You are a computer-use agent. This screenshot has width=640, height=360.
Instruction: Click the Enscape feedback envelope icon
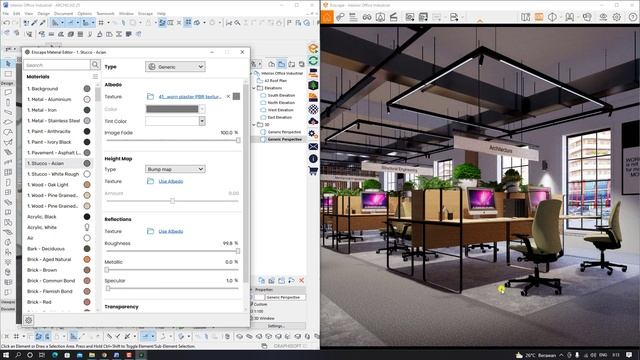click(x=313, y=146)
